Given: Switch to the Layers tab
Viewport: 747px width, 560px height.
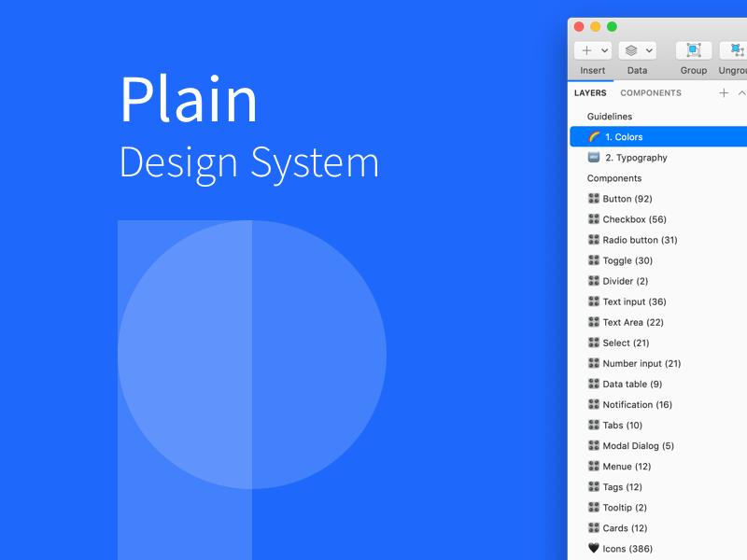Looking at the screenshot, I should pyautogui.click(x=590, y=92).
